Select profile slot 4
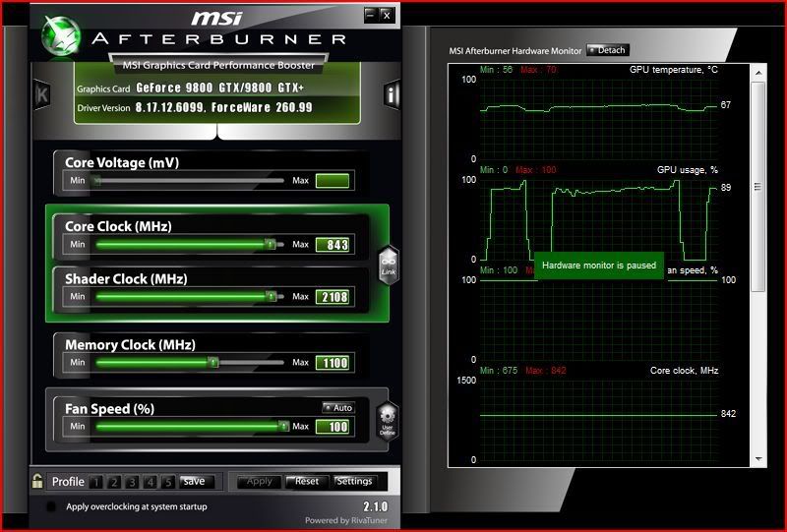The width and height of the screenshot is (787, 532). tap(151, 482)
